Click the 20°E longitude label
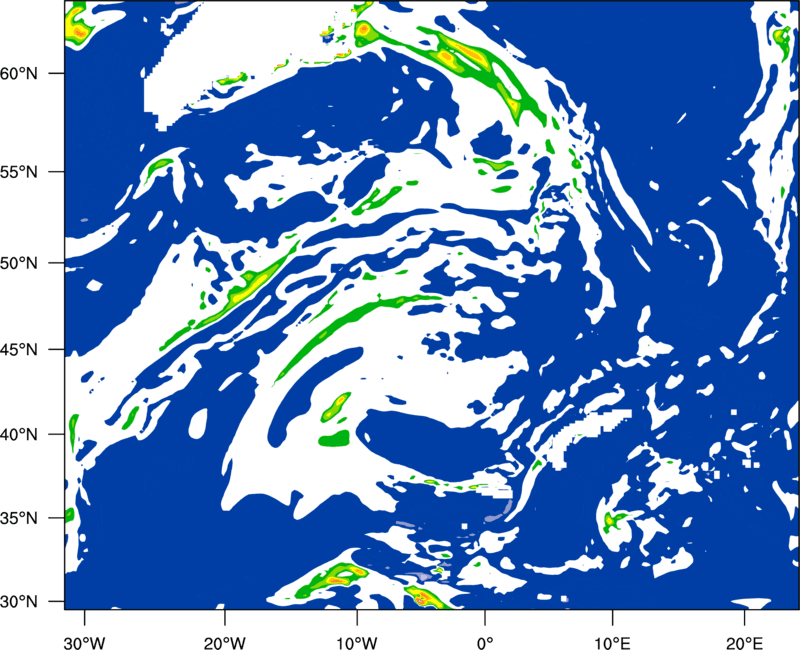This screenshot has height=650, width=800. (x=744, y=643)
